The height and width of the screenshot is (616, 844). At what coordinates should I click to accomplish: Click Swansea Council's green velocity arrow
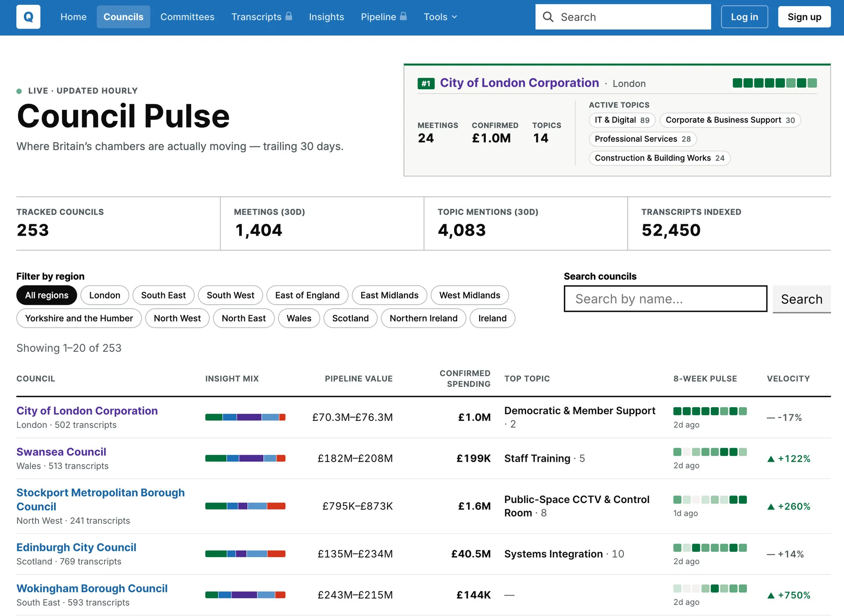(x=771, y=459)
